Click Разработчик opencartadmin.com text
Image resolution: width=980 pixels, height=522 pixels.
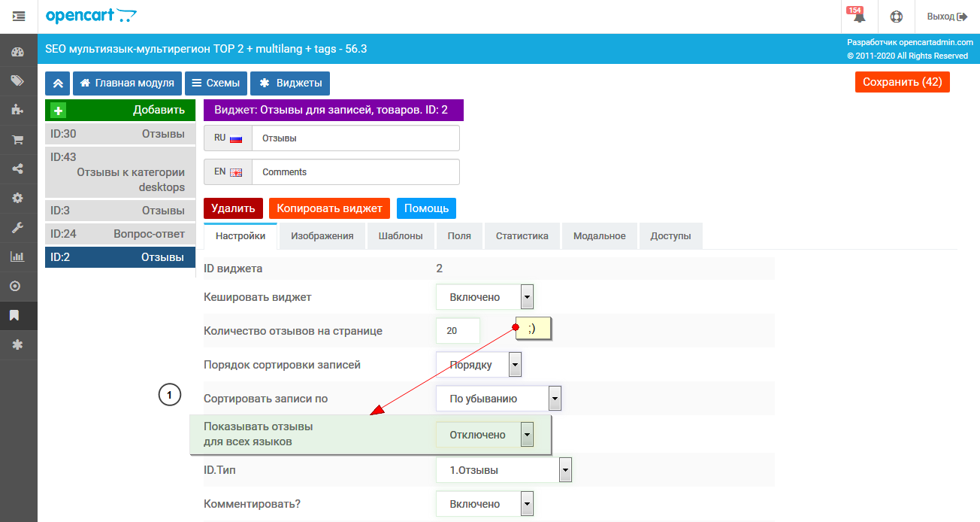[910, 43]
